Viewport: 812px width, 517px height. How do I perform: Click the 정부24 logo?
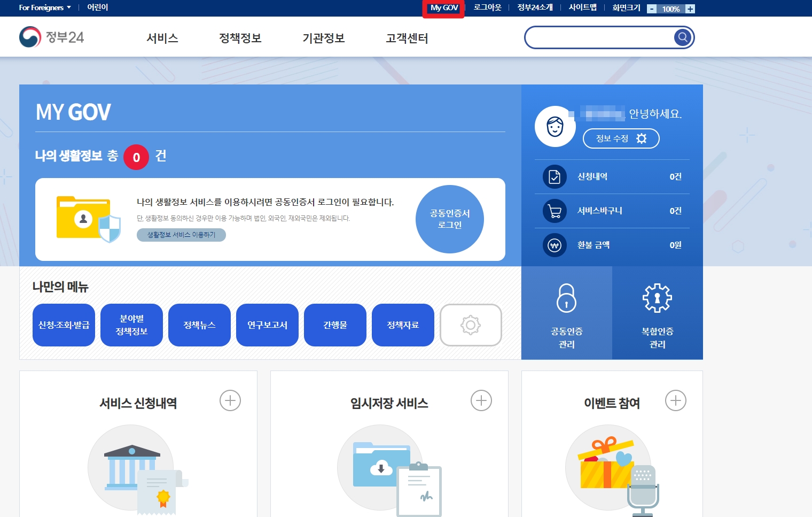click(x=52, y=37)
